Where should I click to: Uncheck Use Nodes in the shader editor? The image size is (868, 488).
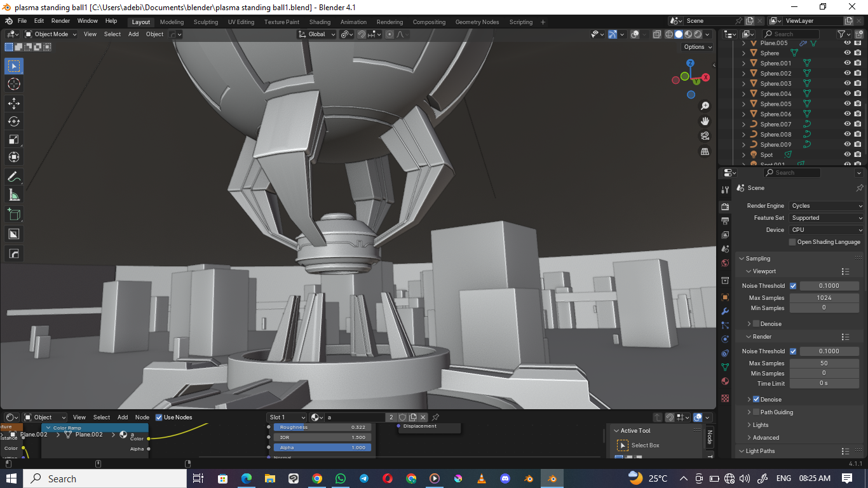click(x=159, y=417)
